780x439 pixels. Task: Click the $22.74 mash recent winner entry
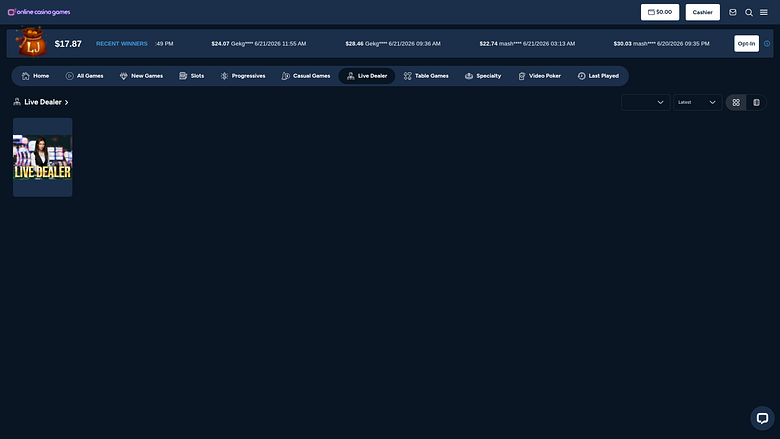(x=527, y=44)
